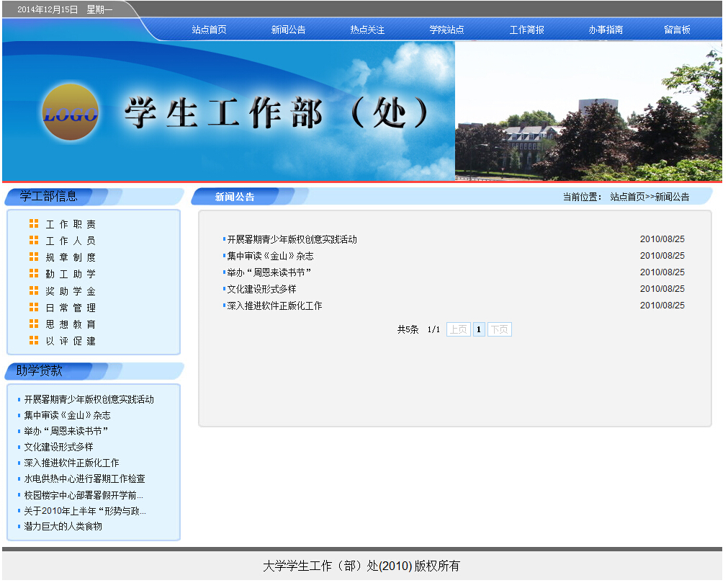The image size is (728, 583).
Task: Open the 站点首页 navigation item
Action: 209,30
